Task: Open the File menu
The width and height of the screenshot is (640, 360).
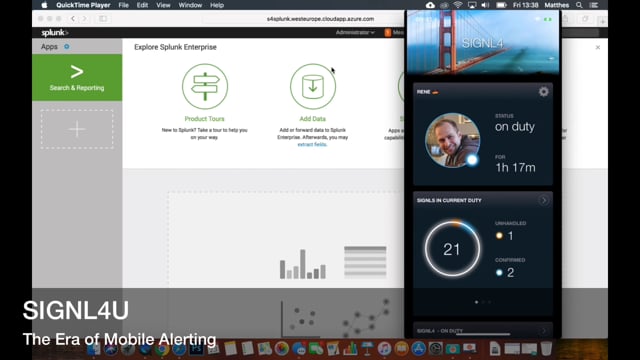Action: click(123, 5)
